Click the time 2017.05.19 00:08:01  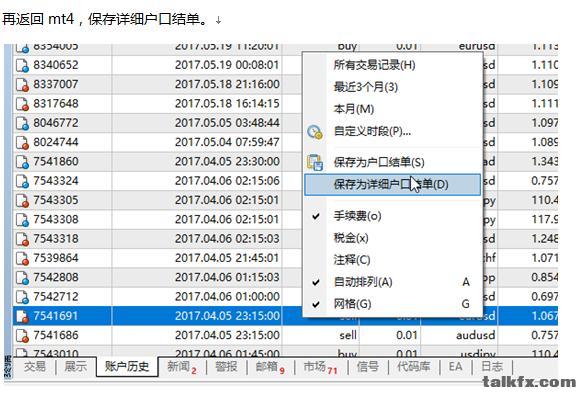coord(227,65)
